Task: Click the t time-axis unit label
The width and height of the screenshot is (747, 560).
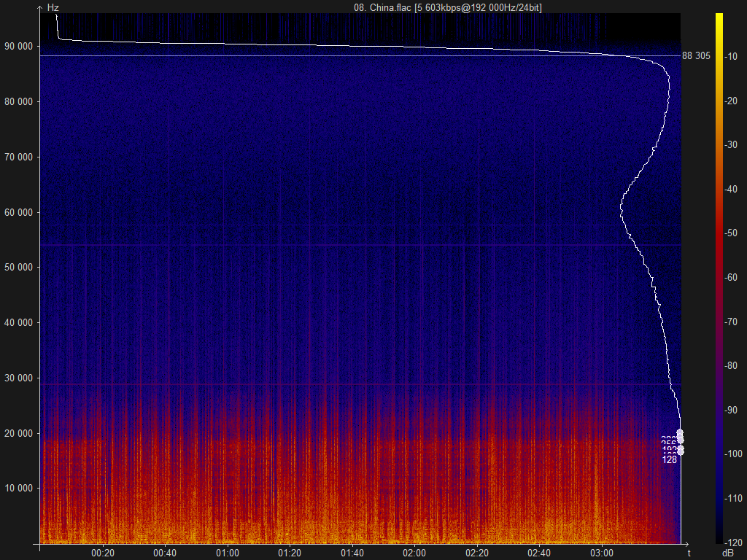Action: 689,553
